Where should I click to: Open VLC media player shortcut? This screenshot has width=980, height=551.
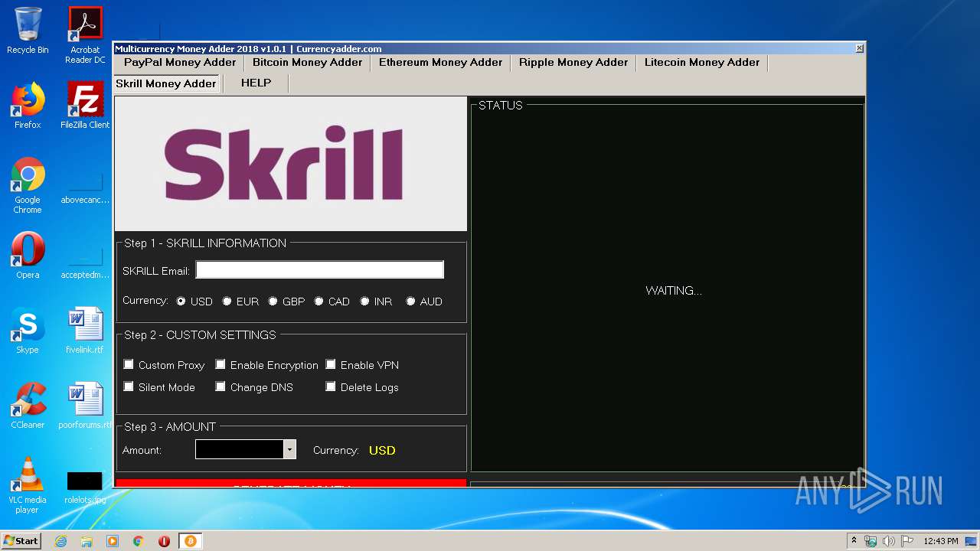click(28, 485)
